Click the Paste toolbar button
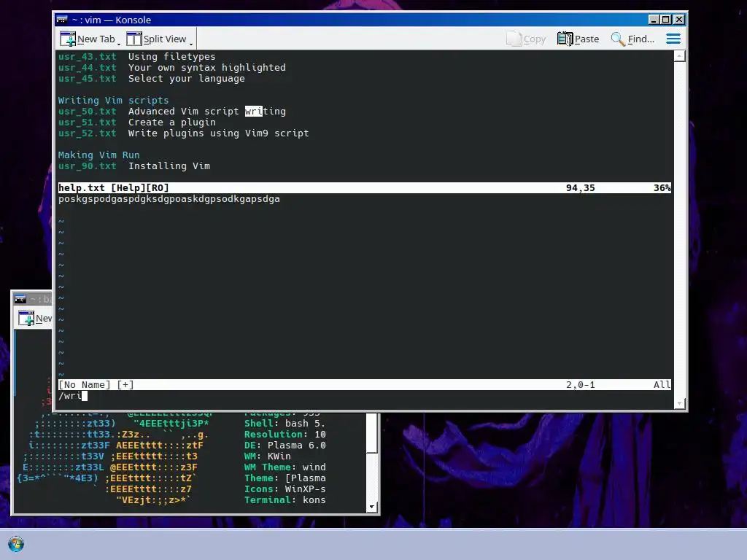The width and height of the screenshot is (747, 560). [578, 39]
